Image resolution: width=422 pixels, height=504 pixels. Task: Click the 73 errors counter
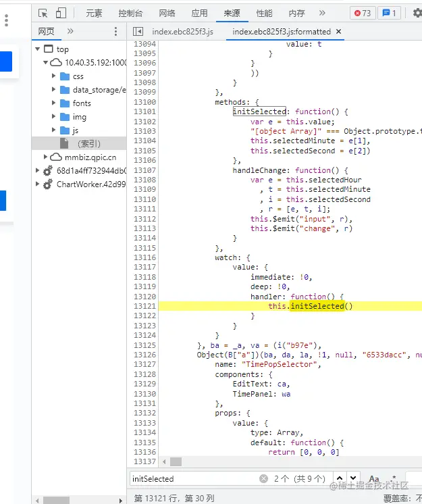pyautogui.click(x=363, y=14)
